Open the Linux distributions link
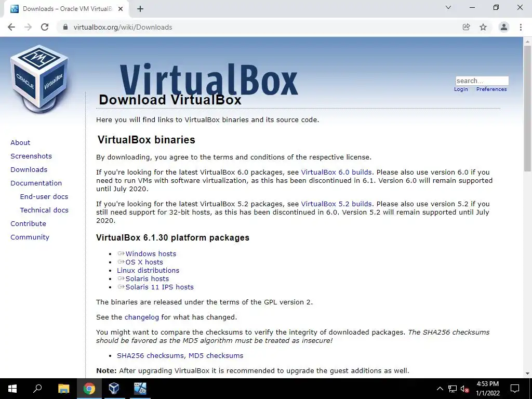The width and height of the screenshot is (532, 399). pos(148,270)
